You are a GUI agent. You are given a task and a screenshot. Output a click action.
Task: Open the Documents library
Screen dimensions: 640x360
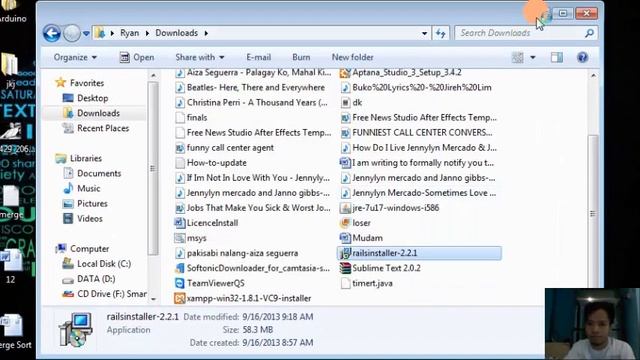99,173
